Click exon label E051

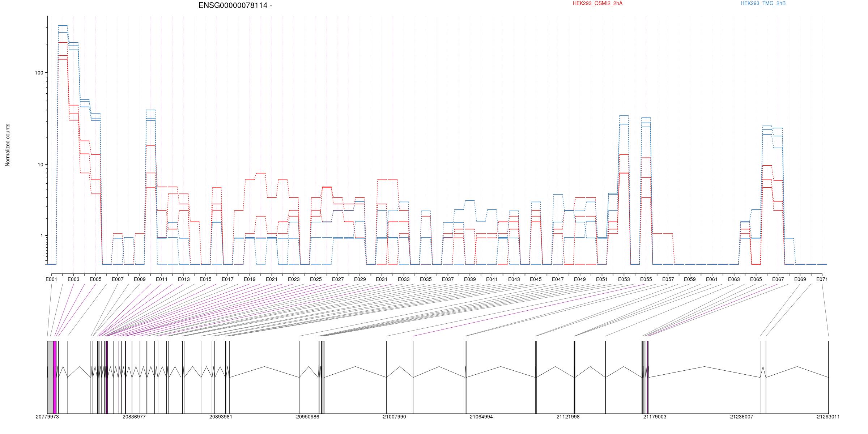click(602, 279)
